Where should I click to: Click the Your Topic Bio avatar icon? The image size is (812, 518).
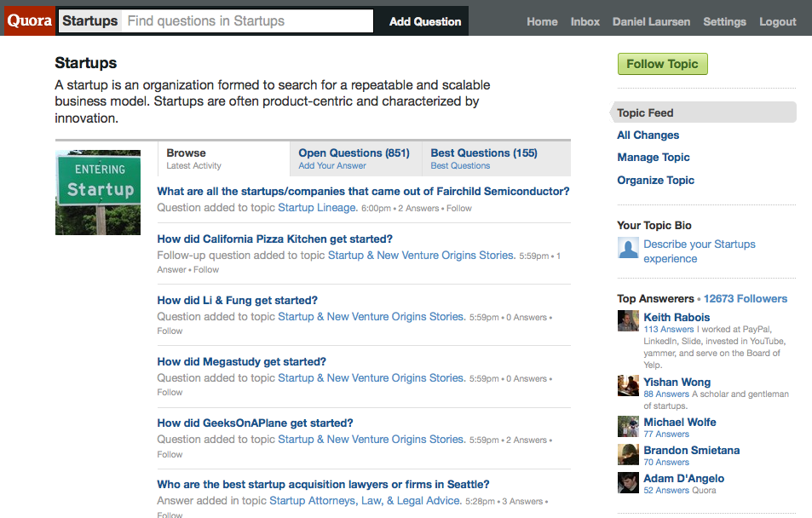(628, 248)
